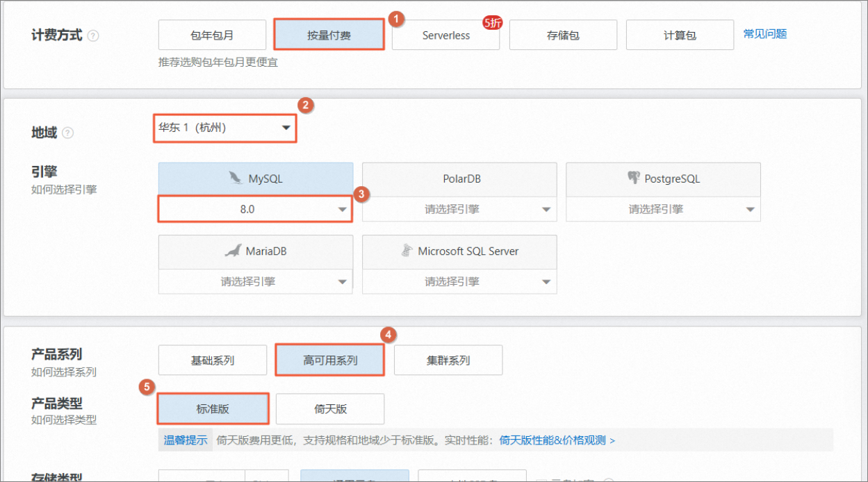Open the Microsoft SQL Server version dropdown
Viewport: 868px width, 482px height.
point(459,281)
